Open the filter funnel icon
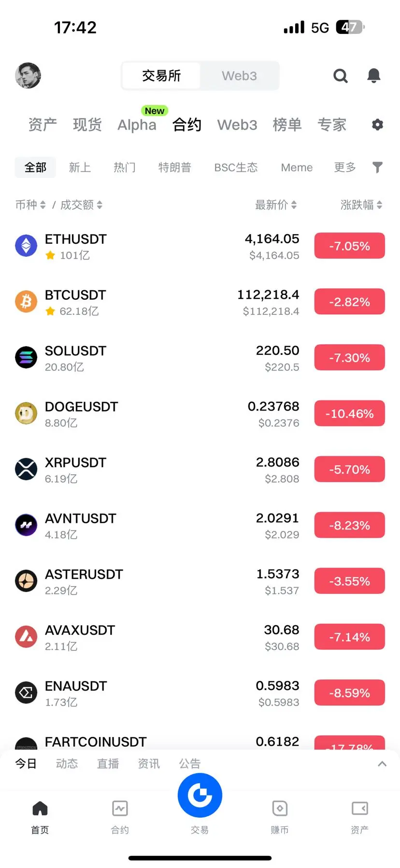 (377, 167)
